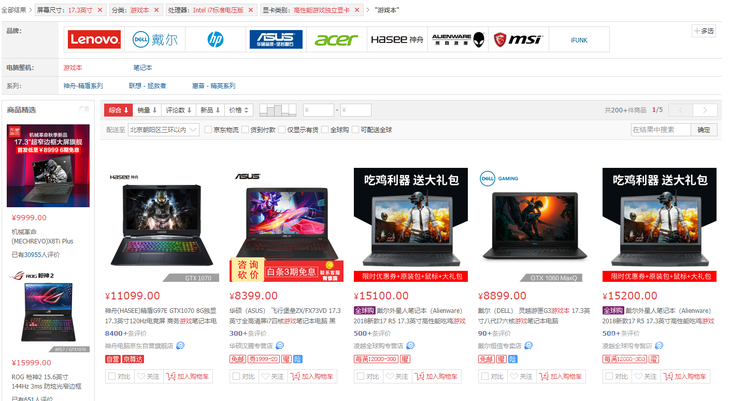Image resolution: width=730 pixels, height=401 pixels.
Task: Open the Hasee GTX 1070 laptop image
Action: point(162,225)
